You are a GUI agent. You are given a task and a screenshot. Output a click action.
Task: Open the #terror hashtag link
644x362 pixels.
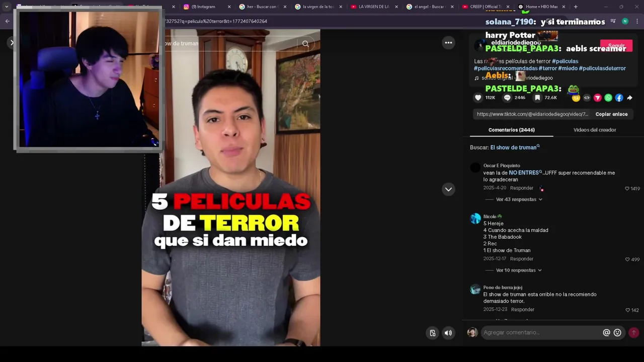coord(547,68)
